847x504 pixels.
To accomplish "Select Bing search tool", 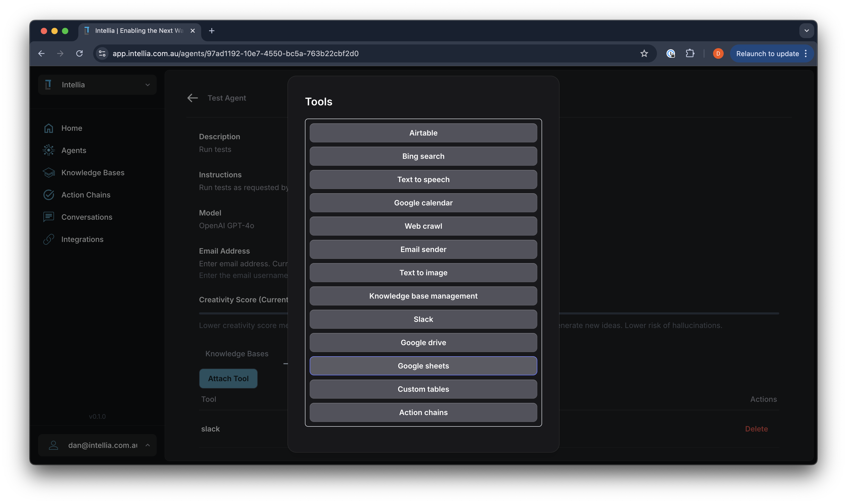I will point(423,156).
